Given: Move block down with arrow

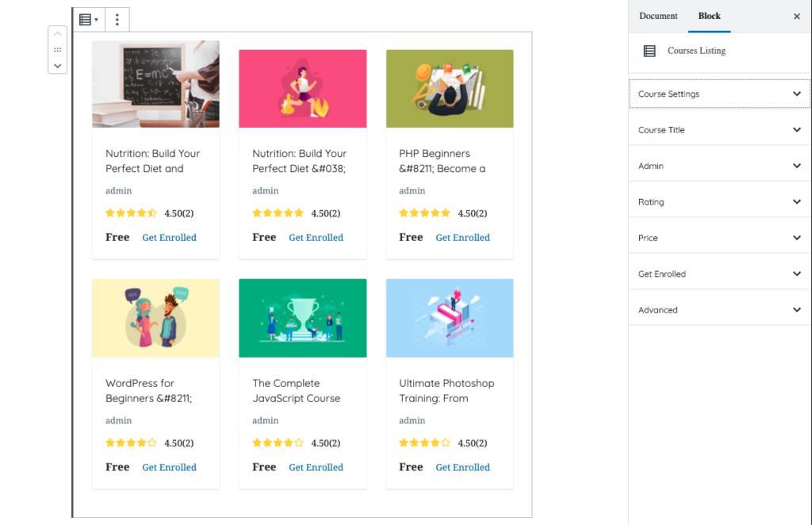Looking at the screenshot, I should point(57,66).
